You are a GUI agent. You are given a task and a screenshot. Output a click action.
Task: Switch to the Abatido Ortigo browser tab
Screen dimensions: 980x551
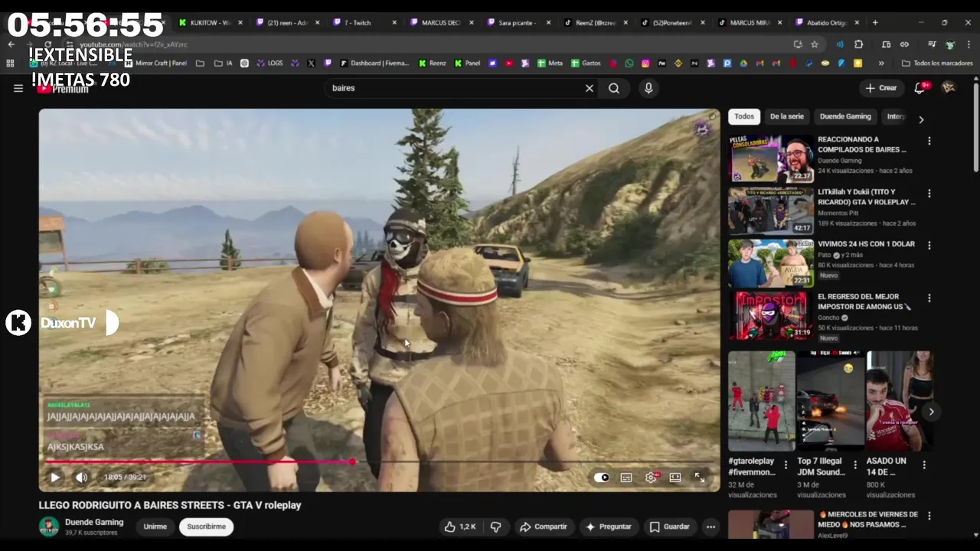click(x=827, y=23)
